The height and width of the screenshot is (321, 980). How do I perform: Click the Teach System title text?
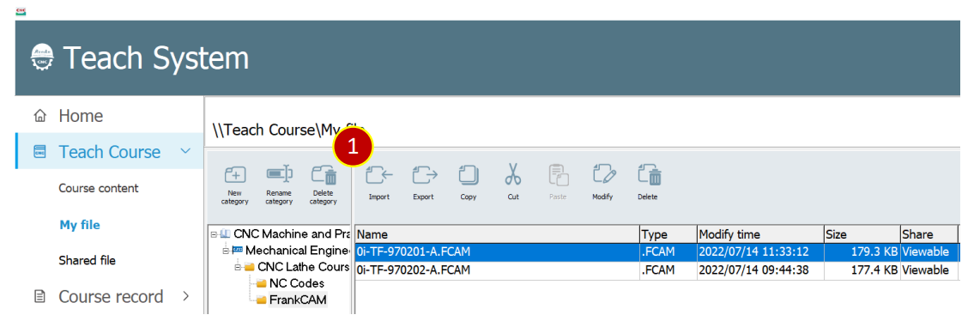[x=156, y=58]
